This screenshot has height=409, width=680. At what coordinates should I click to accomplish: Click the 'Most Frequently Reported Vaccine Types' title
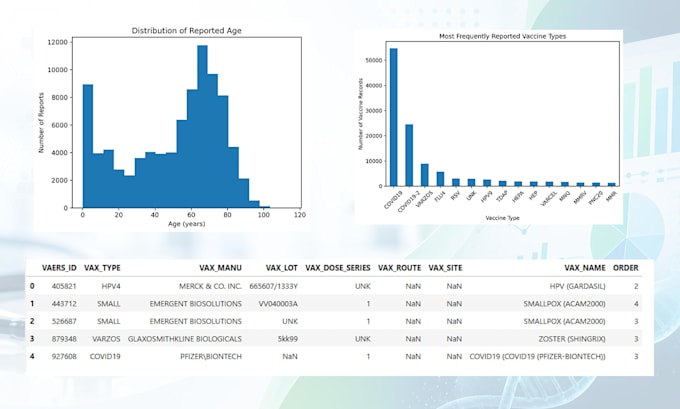tap(502, 36)
